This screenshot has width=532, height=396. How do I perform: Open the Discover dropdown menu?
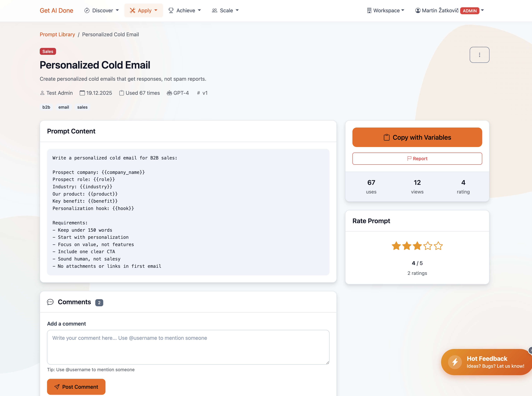102,11
